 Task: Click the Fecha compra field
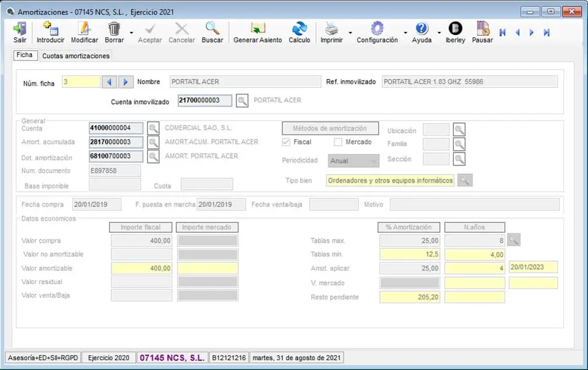coord(97,205)
